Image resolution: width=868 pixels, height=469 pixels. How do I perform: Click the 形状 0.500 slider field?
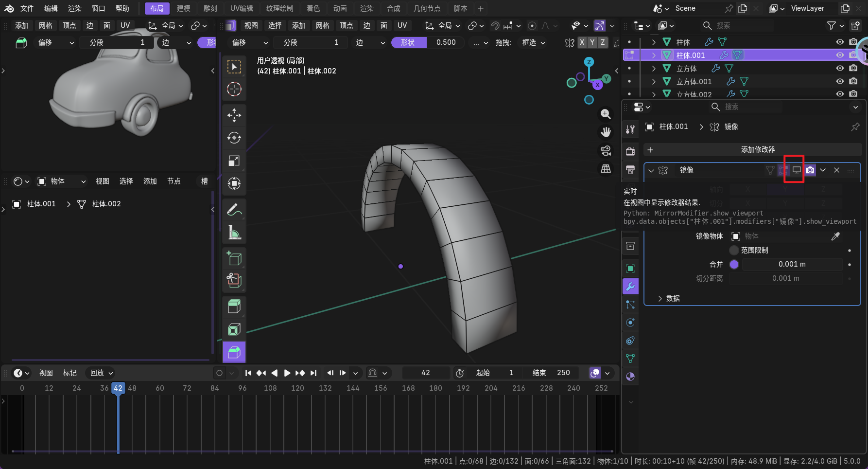[x=428, y=42]
